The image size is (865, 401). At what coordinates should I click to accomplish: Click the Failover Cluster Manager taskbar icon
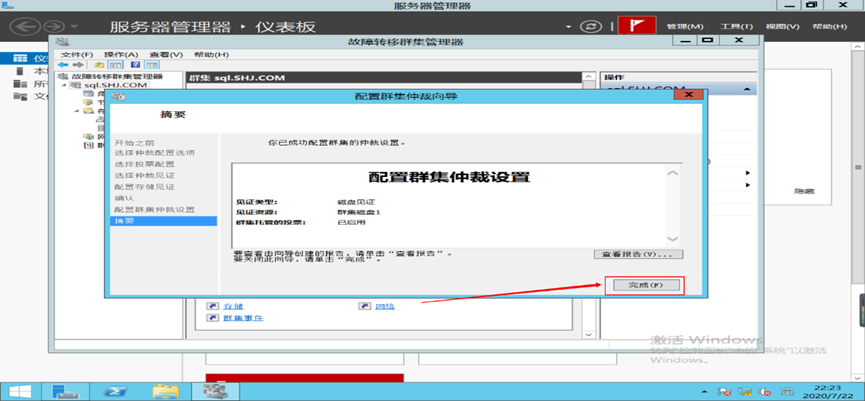pyautogui.click(x=214, y=391)
